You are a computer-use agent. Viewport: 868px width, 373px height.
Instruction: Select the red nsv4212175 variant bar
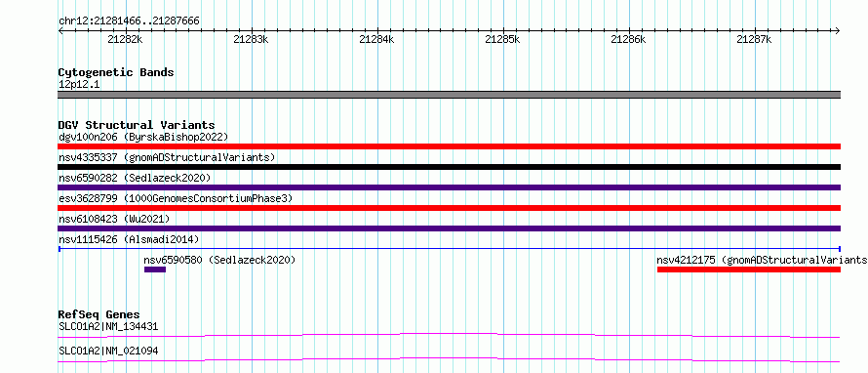coord(749,269)
